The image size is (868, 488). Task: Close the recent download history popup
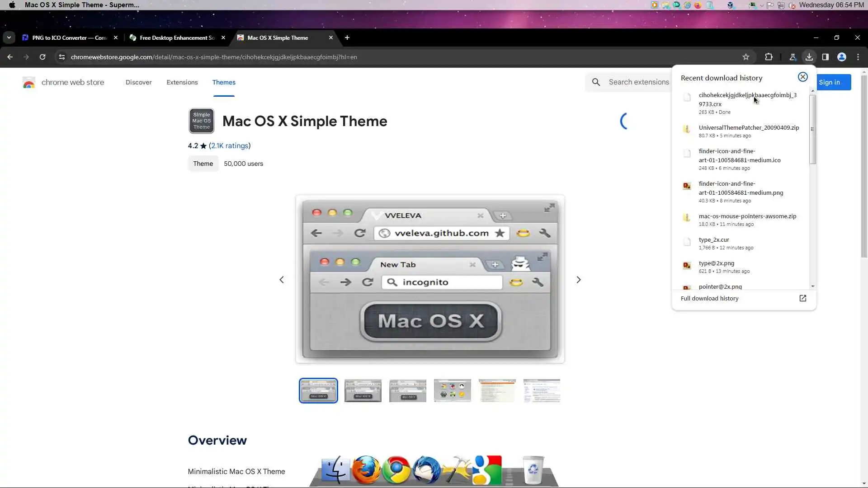803,77
